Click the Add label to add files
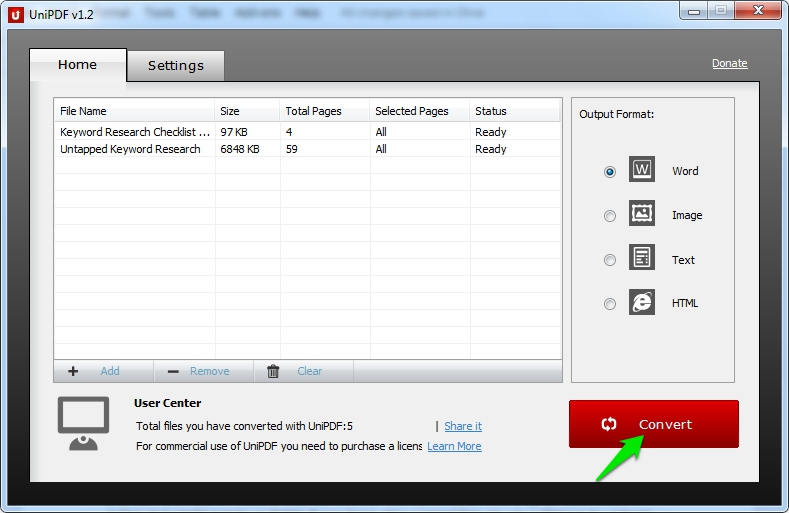 pos(110,371)
